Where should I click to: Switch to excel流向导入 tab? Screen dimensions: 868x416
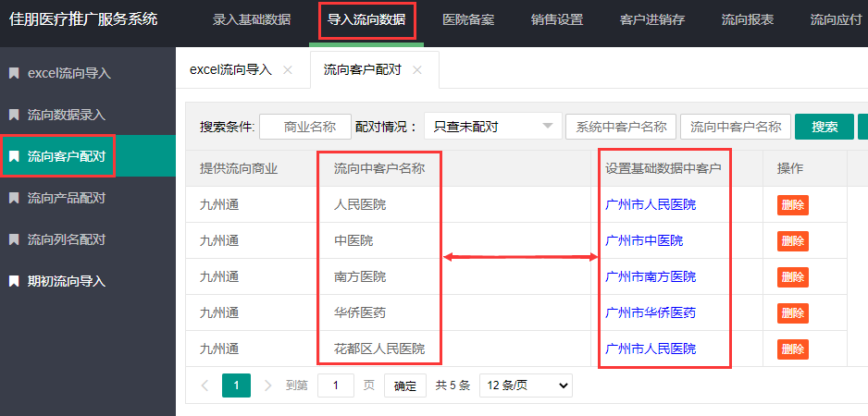(x=230, y=70)
